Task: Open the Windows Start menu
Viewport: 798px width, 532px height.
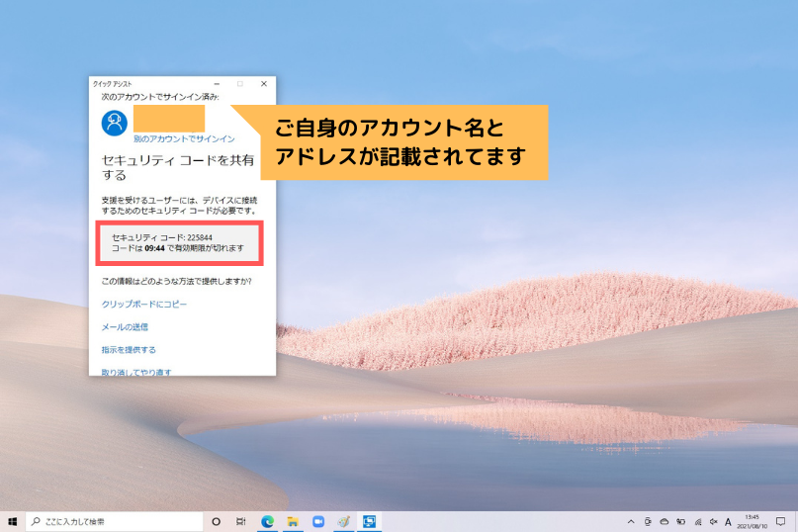Action: (12, 521)
